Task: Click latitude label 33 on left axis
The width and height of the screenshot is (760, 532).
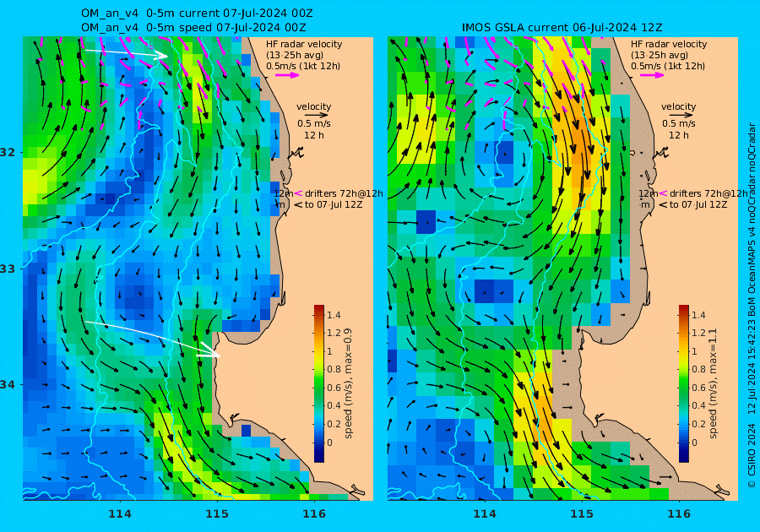Action: coord(8,269)
